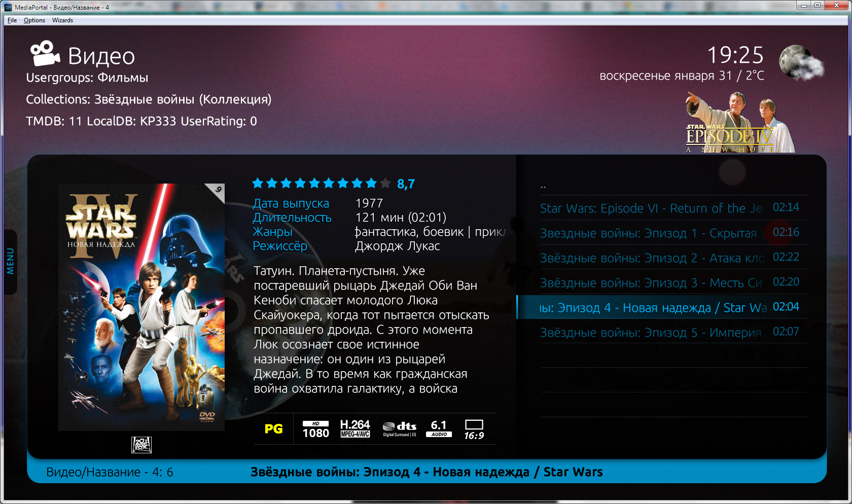Click the 02:16 runtime of Эпизод 1
This screenshot has width=852, height=504.
(786, 232)
